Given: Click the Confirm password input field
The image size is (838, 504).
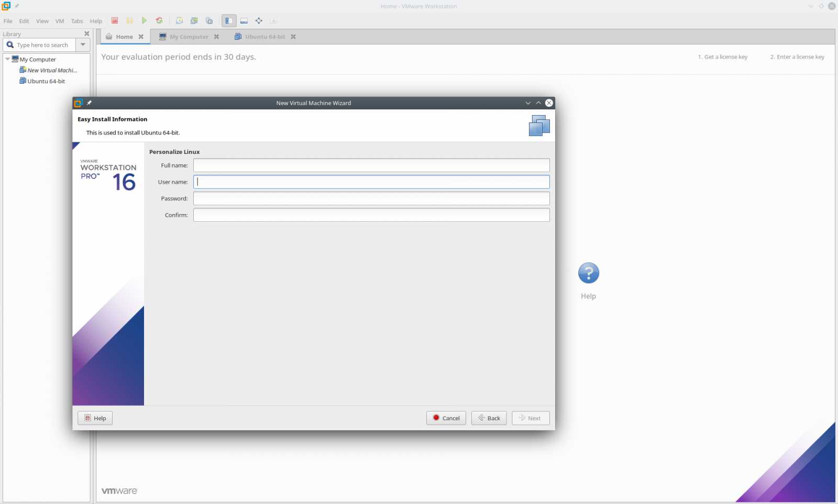Looking at the screenshot, I should (371, 215).
